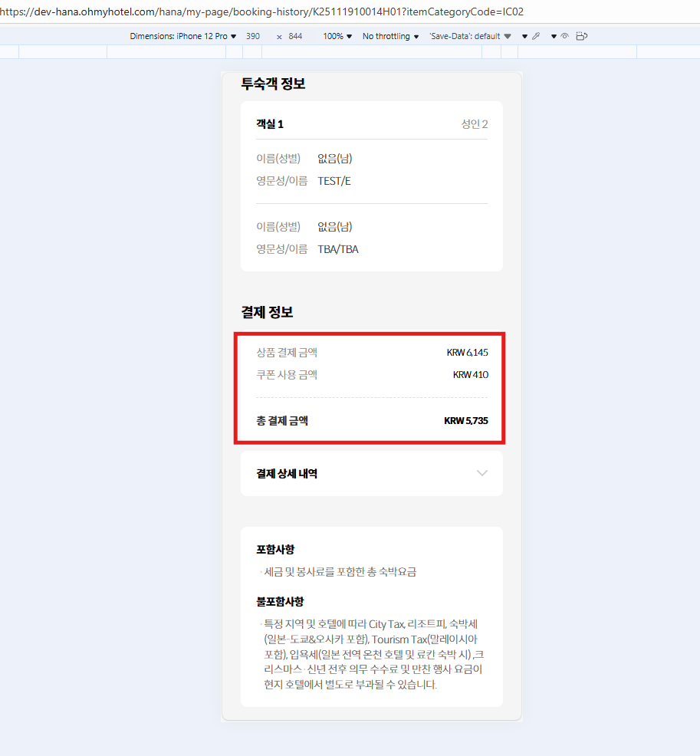The width and height of the screenshot is (700, 756).
Task: Expand the 결제 상세 내역 chevron
Action: [482, 473]
